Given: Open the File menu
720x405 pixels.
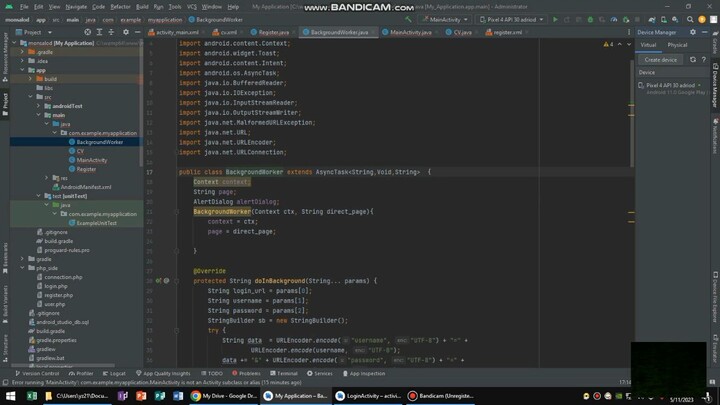Looking at the screenshot, I should (24, 7).
